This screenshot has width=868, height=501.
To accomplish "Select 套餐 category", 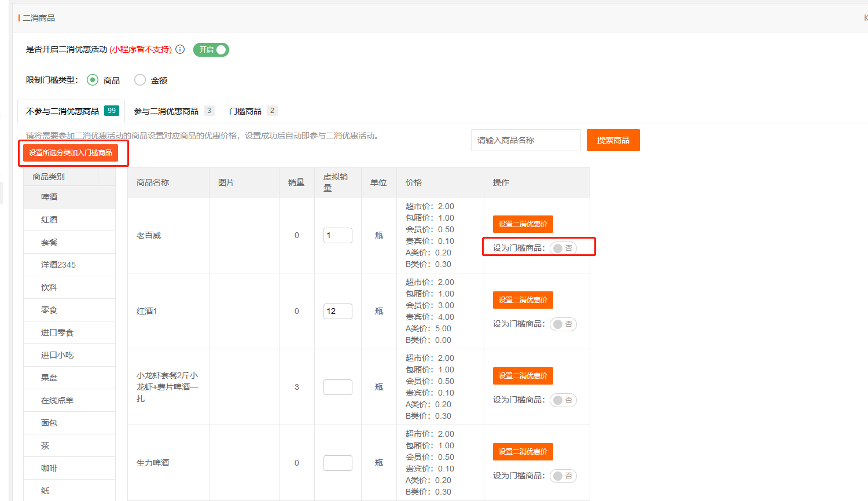I will (x=69, y=242).
